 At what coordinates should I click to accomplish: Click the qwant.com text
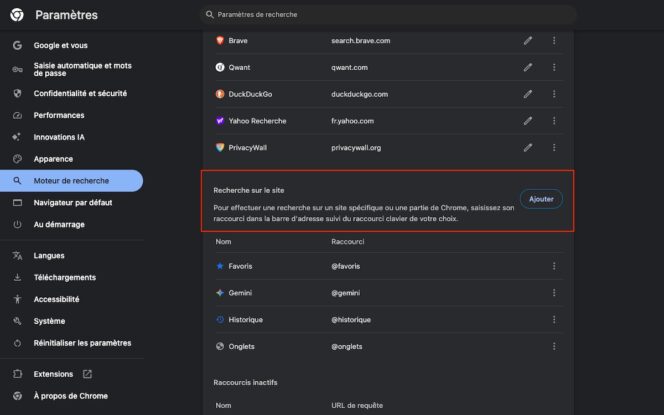coord(349,67)
